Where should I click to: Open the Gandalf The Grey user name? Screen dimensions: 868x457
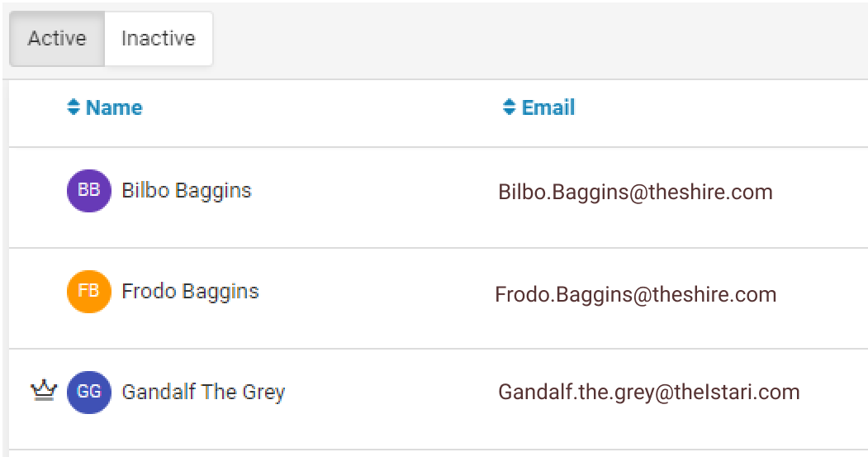click(x=203, y=393)
